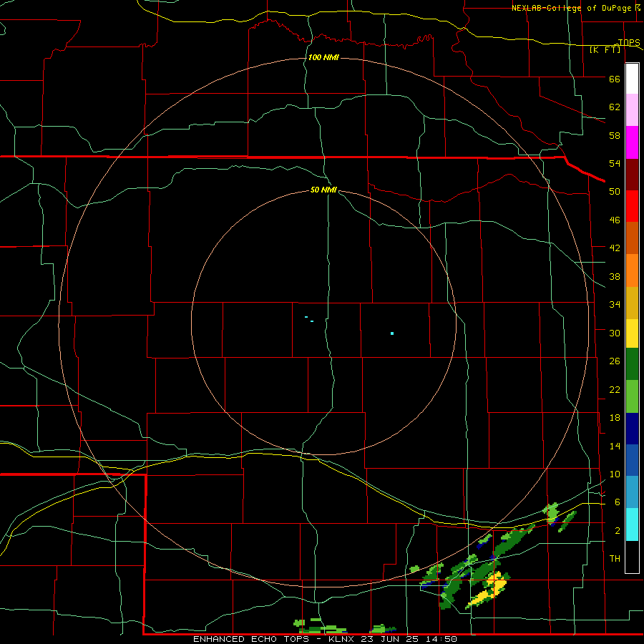
Task: Click the white swatch on the tops color scale
Action: click(x=632, y=79)
